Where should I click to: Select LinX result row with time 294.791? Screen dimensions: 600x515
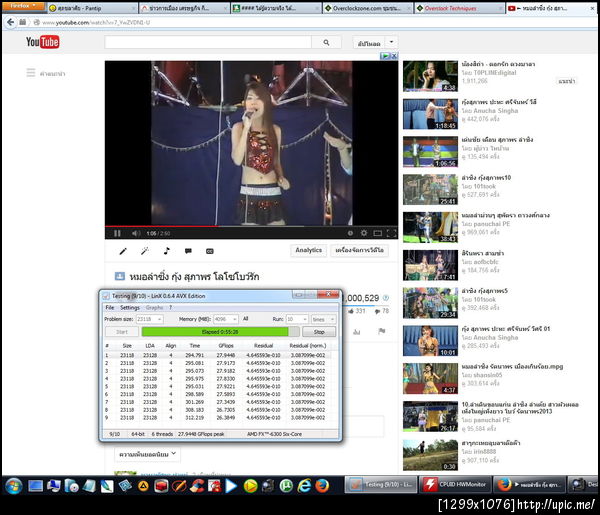click(x=218, y=355)
